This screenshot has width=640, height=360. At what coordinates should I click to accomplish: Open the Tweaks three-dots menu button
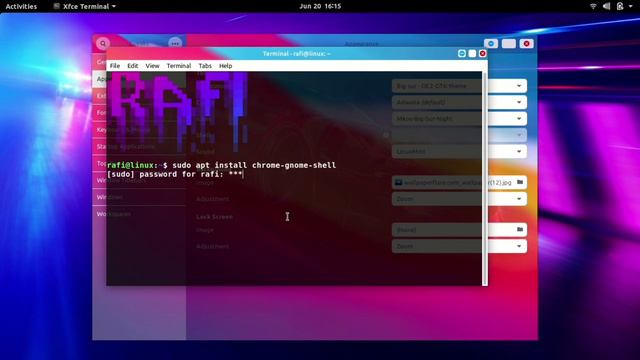pos(175,43)
